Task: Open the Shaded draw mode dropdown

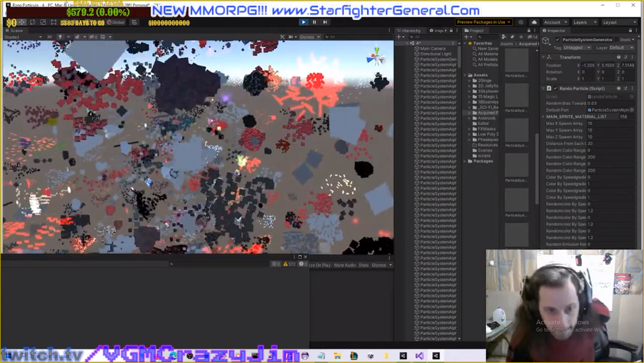Action: [x=23, y=37]
